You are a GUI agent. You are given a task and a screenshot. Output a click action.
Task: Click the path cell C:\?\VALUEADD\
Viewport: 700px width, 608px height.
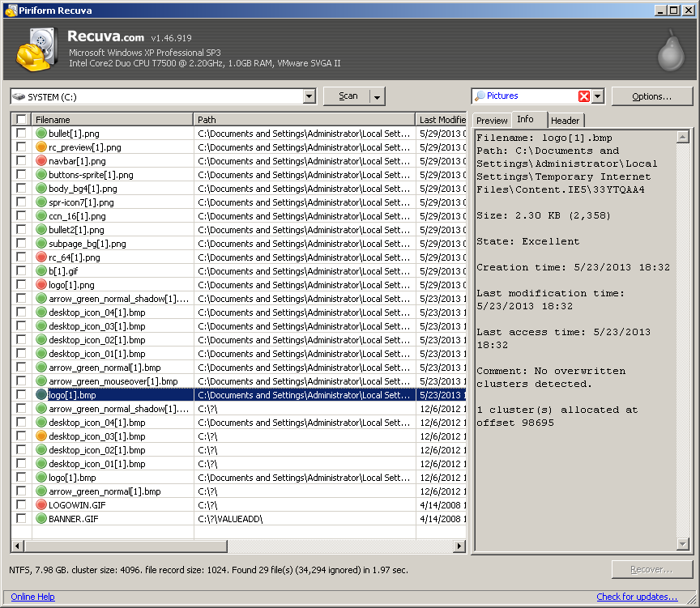pyautogui.click(x=305, y=519)
